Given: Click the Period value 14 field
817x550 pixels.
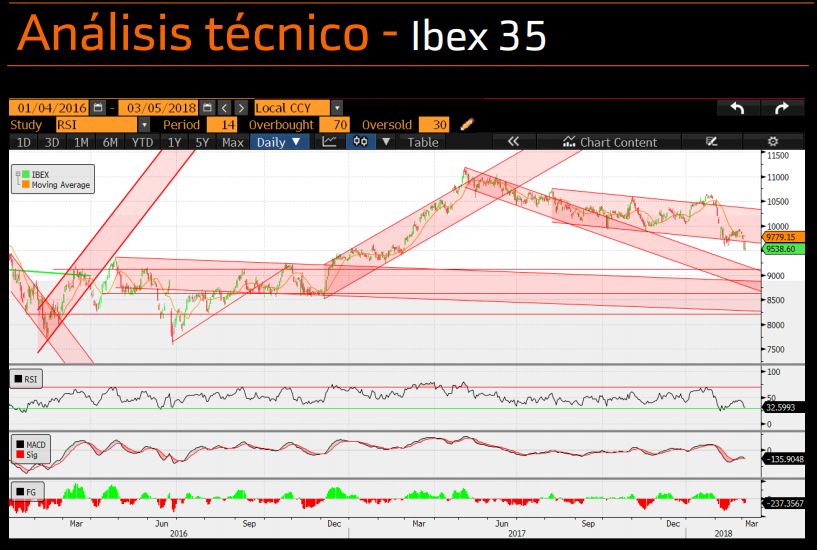Looking at the screenshot, I should tap(222, 124).
